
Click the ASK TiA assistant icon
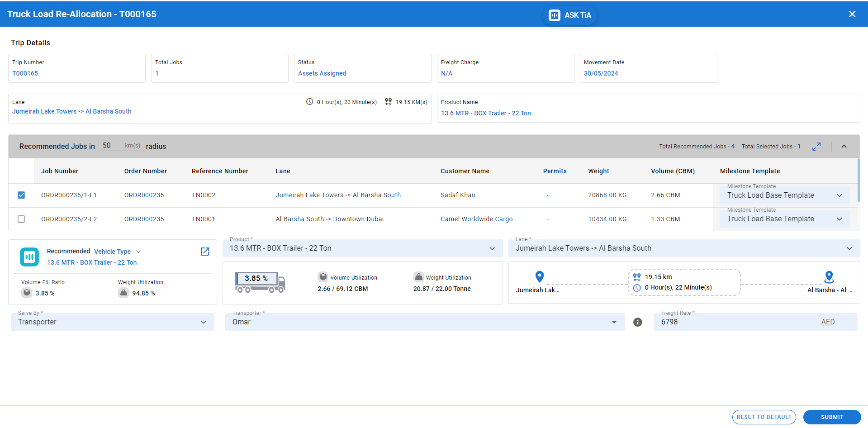554,15
